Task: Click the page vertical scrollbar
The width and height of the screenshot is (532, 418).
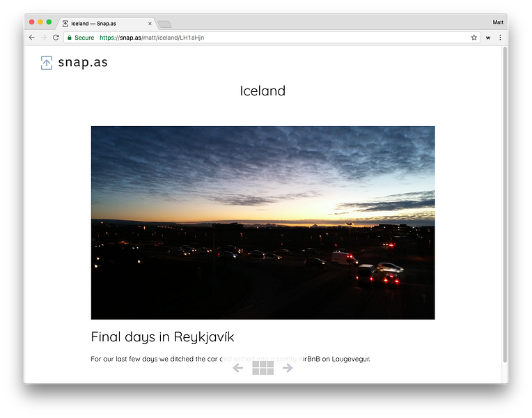Action: 505,205
